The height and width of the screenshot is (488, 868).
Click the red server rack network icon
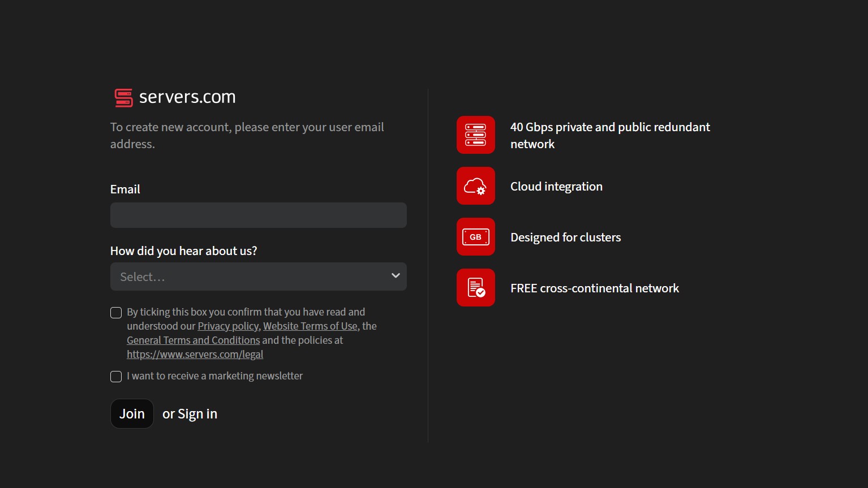click(x=476, y=135)
